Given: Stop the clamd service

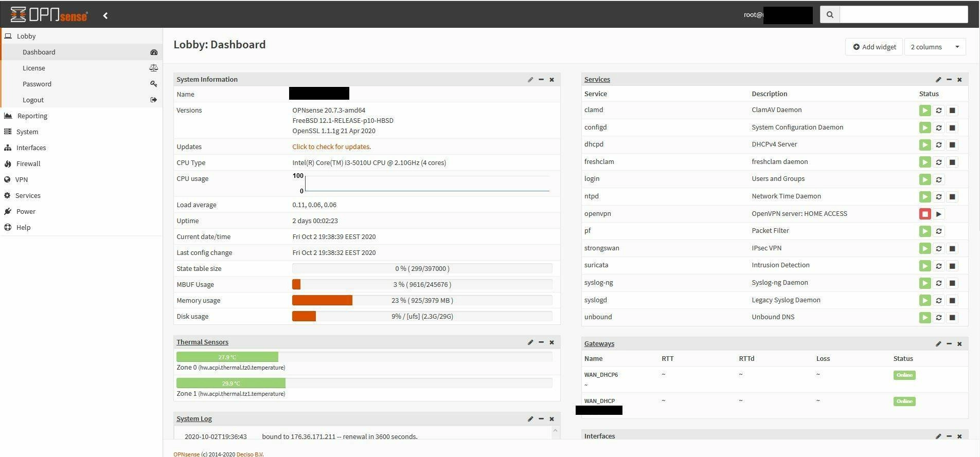Looking at the screenshot, I should pos(952,111).
